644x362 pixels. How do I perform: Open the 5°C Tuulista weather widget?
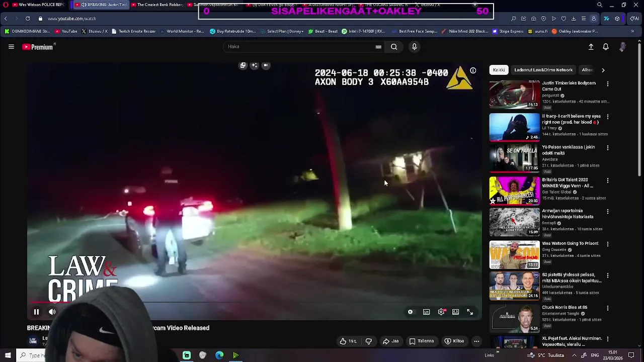click(x=546, y=355)
